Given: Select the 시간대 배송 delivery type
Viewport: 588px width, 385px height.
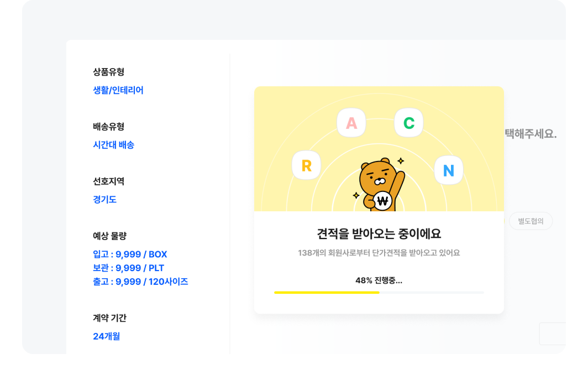Looking at the screenshot, I should 114,145.
